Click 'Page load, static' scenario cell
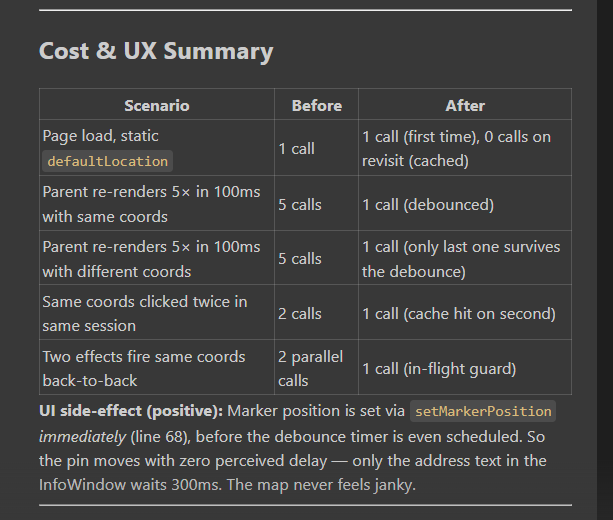The image size is (613, 520). pyautogui.click(x=157, y=148)
